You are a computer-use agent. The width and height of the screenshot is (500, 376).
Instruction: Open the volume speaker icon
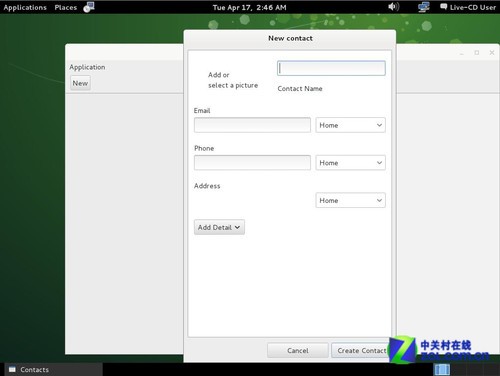pyautogui.click(x=393, y=7)
